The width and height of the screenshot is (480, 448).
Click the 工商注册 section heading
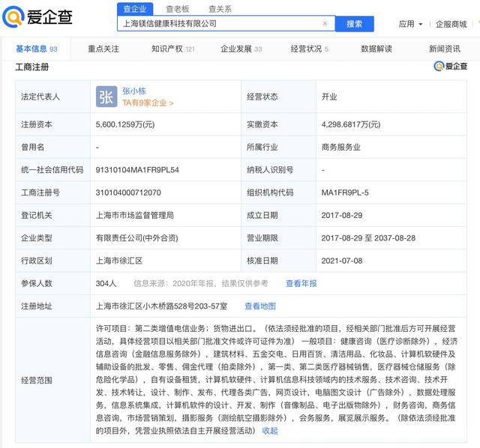click(31, 67)
